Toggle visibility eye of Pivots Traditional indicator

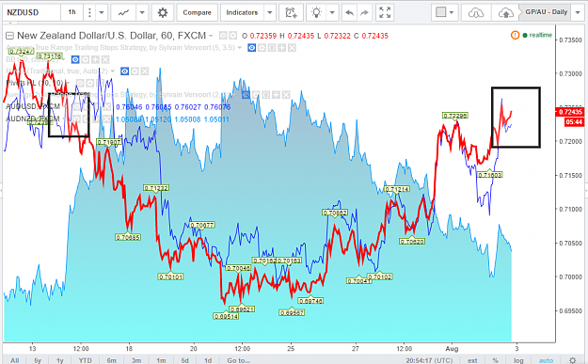(x=125, y=71)
